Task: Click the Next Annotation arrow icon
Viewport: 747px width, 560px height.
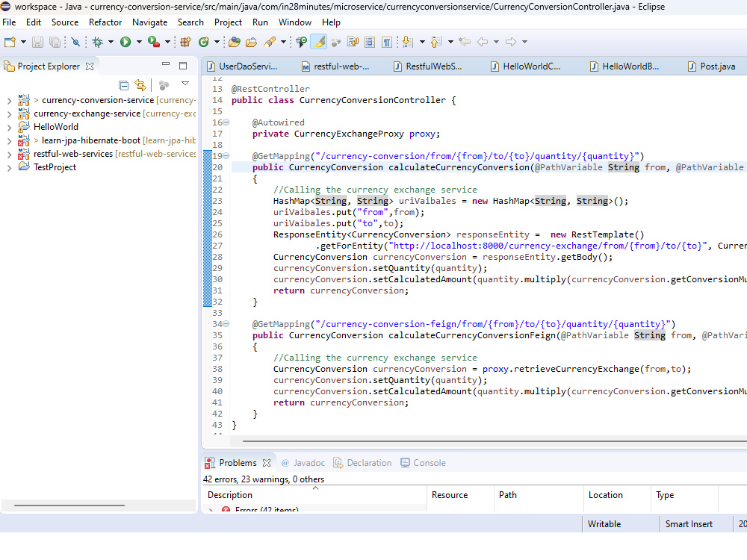Action: [406, 42]
